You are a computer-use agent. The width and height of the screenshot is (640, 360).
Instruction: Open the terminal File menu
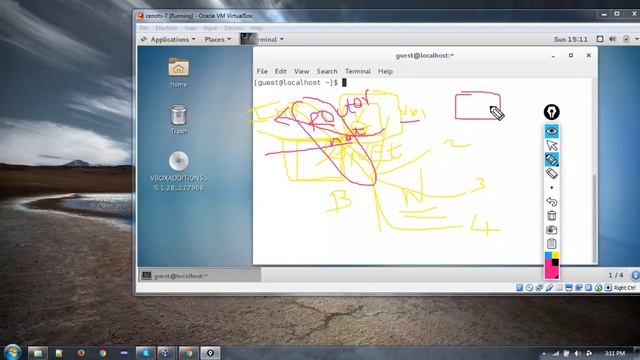click(262, 71)
